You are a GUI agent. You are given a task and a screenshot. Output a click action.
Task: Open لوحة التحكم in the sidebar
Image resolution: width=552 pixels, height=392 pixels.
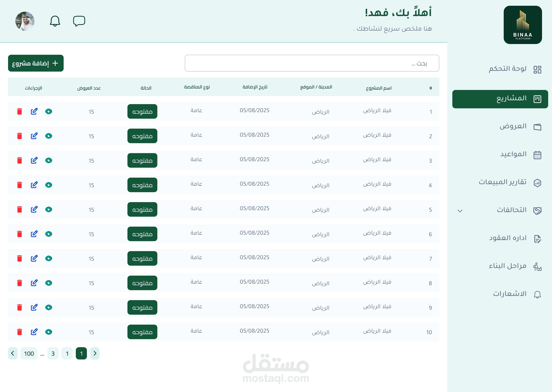(508, 69)
